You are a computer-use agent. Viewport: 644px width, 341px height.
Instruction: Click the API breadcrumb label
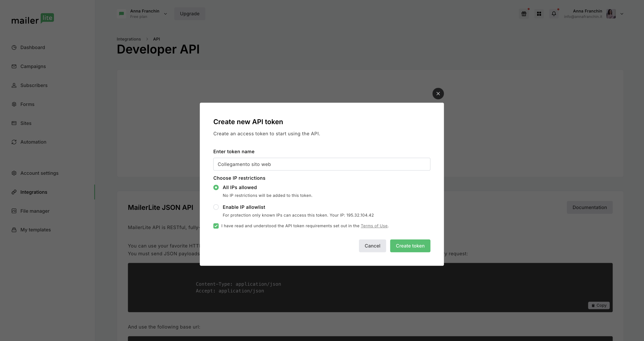tap(156, 39)
